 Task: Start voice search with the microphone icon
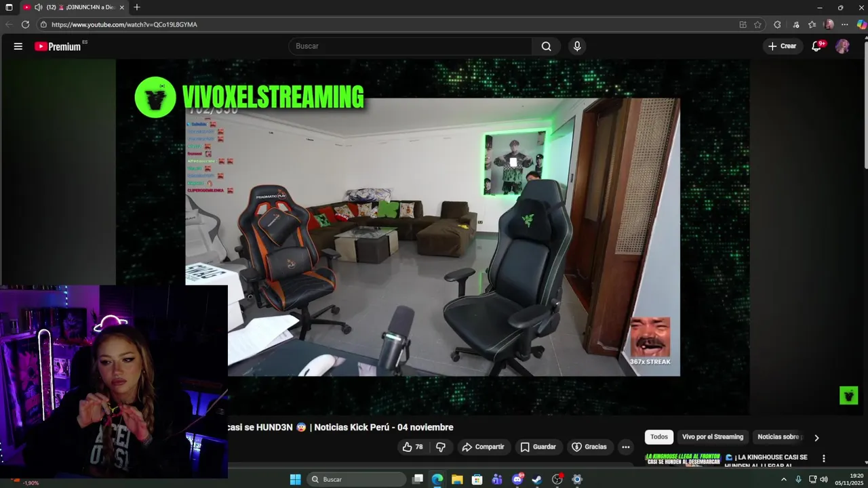[577, 46]
